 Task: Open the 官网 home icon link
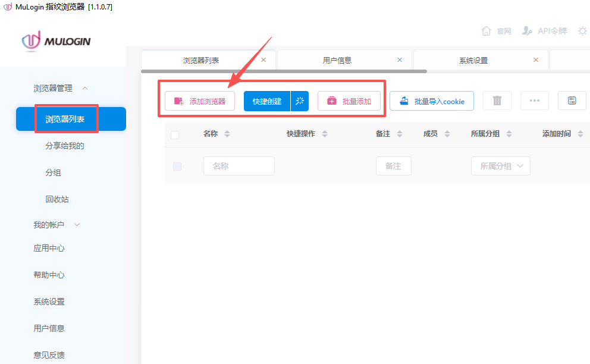[487, 31]
